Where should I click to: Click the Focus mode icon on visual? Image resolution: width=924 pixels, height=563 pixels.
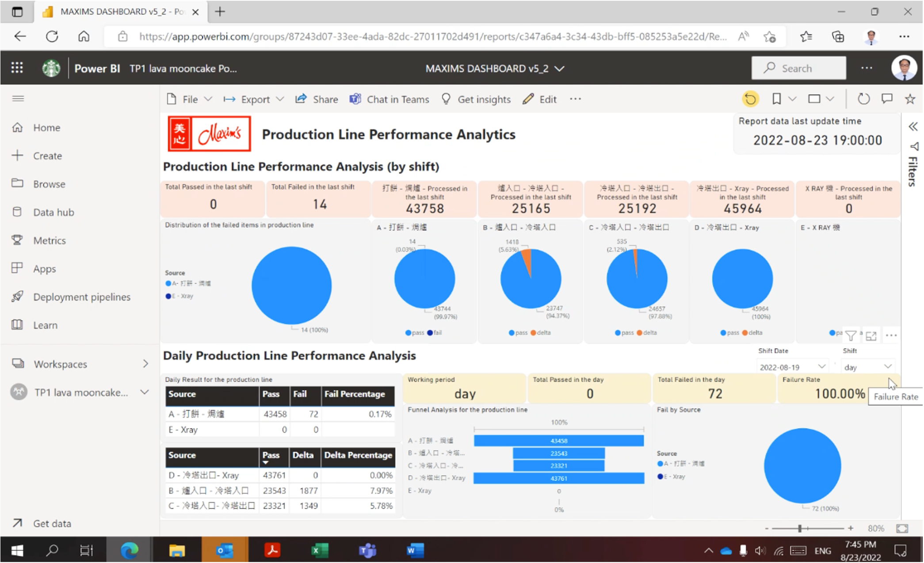(x=871, y=336)
